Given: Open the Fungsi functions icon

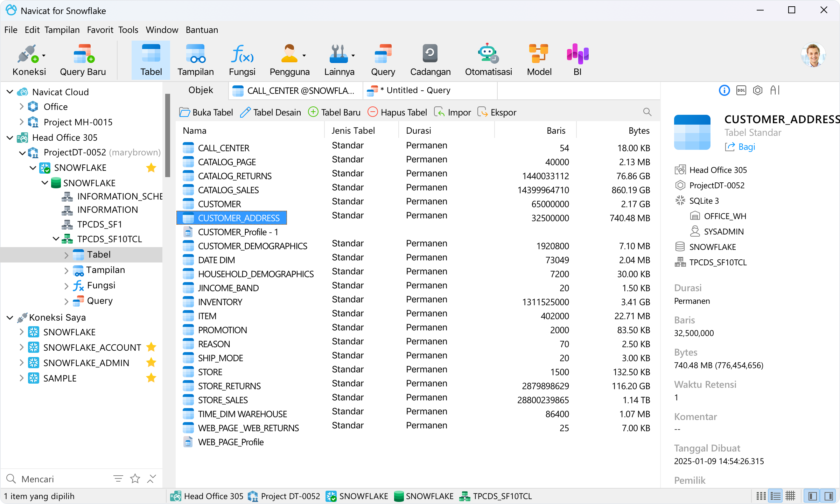Looking at the screenshot, I should 242,60.
